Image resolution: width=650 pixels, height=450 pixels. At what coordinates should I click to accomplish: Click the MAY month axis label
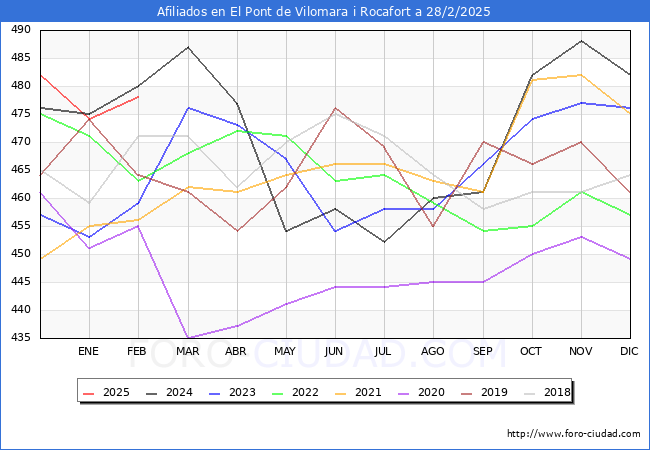point(285,351)
